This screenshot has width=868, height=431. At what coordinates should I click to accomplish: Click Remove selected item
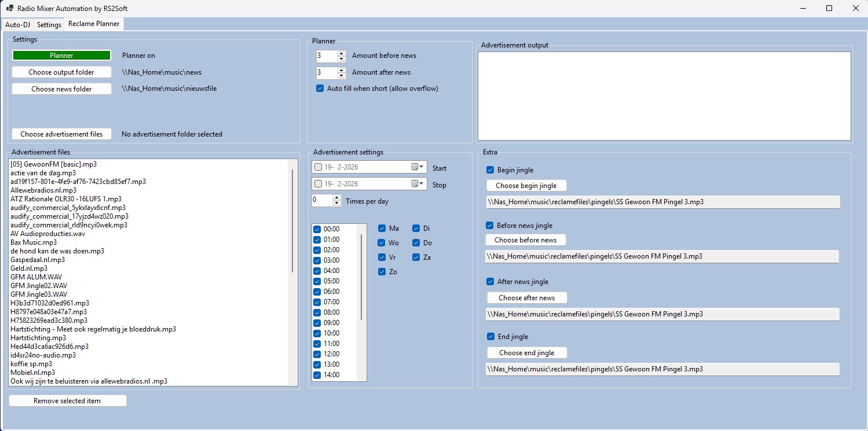[67, 400]
